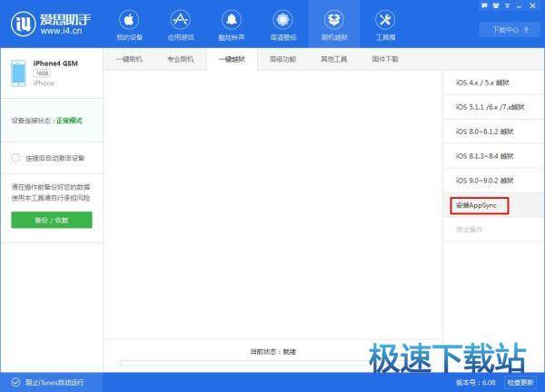Screen dimensions: 545x392
Task: Choose iOS 4.x / 5.x 越狱 option
Action: tap(493, 83)
